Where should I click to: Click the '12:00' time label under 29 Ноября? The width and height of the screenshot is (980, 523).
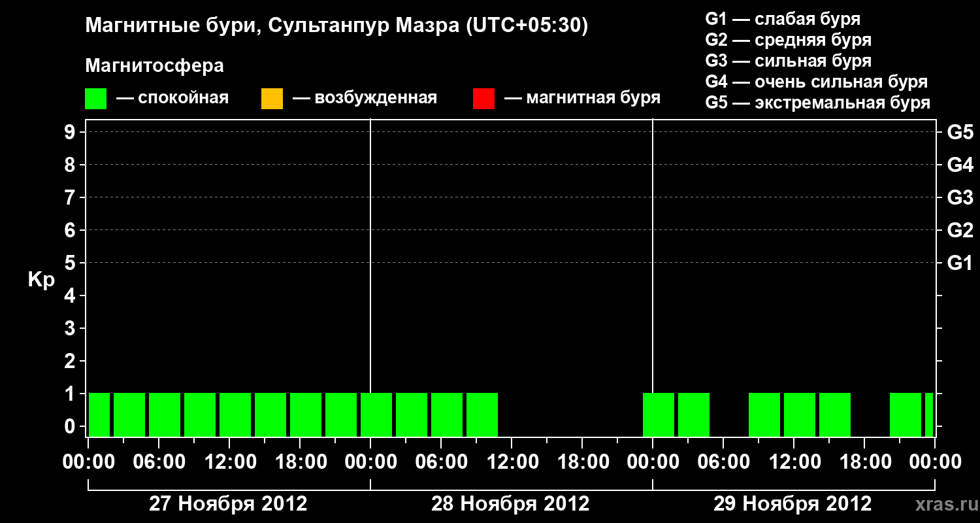click(794, 462)
